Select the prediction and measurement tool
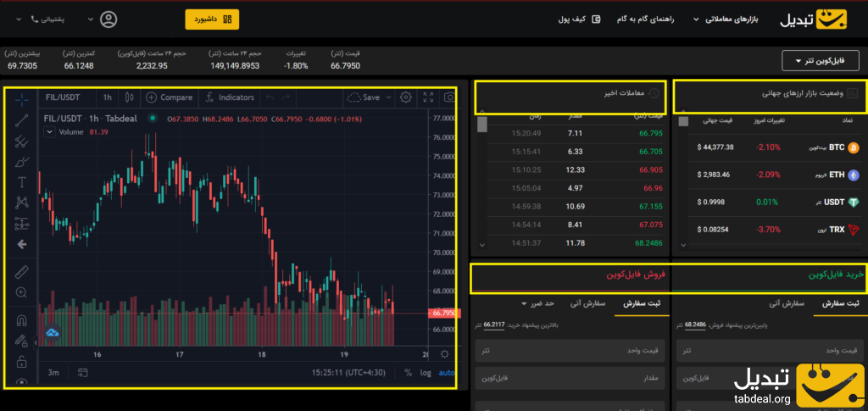 [21, 224]
